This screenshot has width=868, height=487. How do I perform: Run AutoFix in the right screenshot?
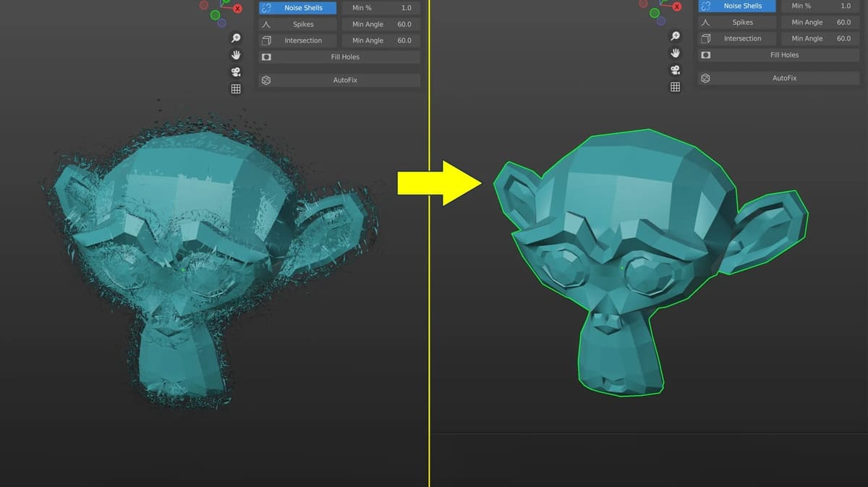pos(778,78)
